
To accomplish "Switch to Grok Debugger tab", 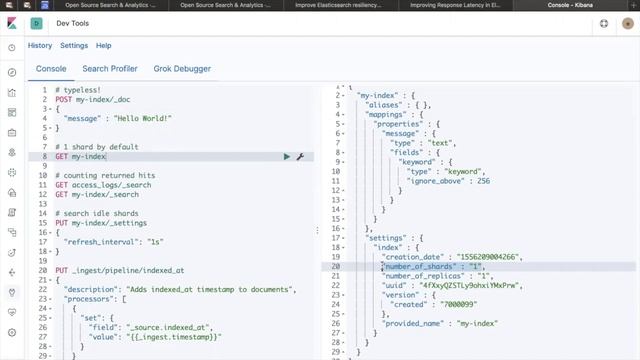I will [x=182, y=69].
